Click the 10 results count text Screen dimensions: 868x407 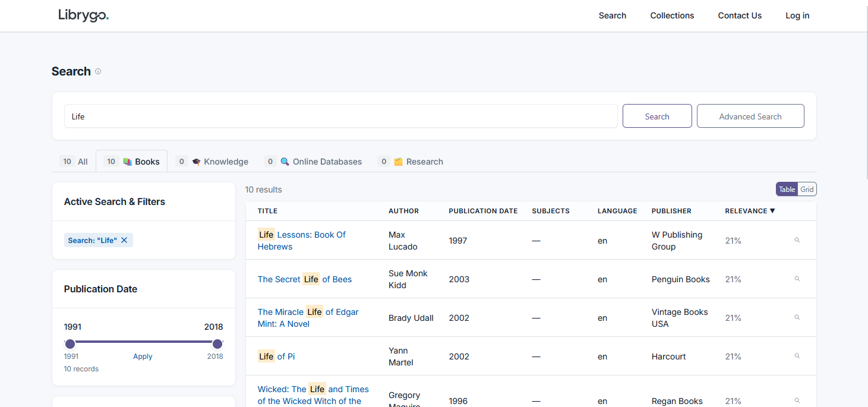(x=263, y=190)
